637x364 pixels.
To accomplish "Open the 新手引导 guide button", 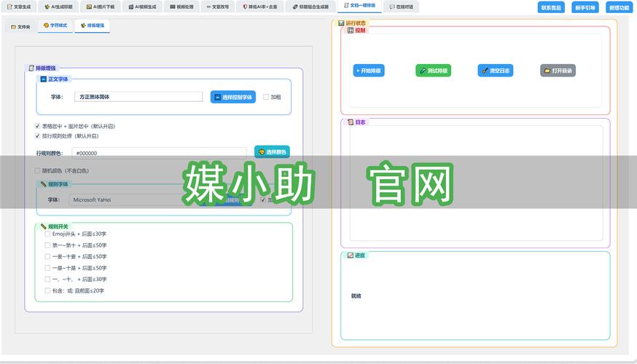I will pos(585,7).
